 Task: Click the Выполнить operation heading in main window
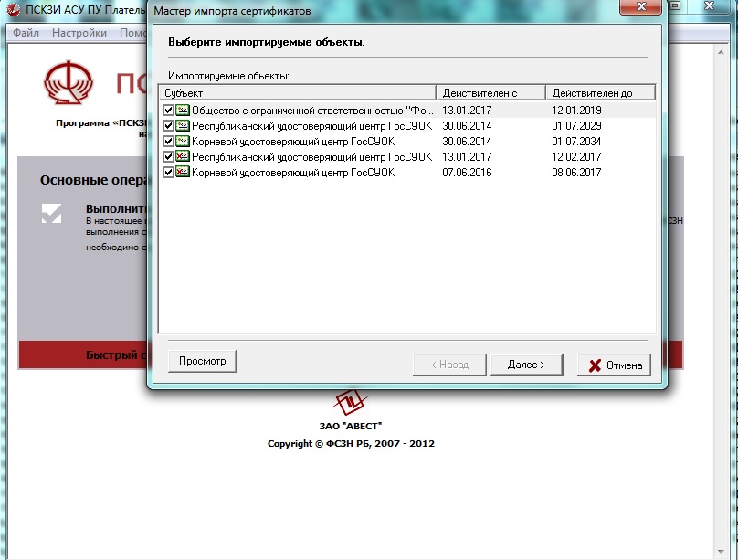pyautogui.click(x=116, y=208)
